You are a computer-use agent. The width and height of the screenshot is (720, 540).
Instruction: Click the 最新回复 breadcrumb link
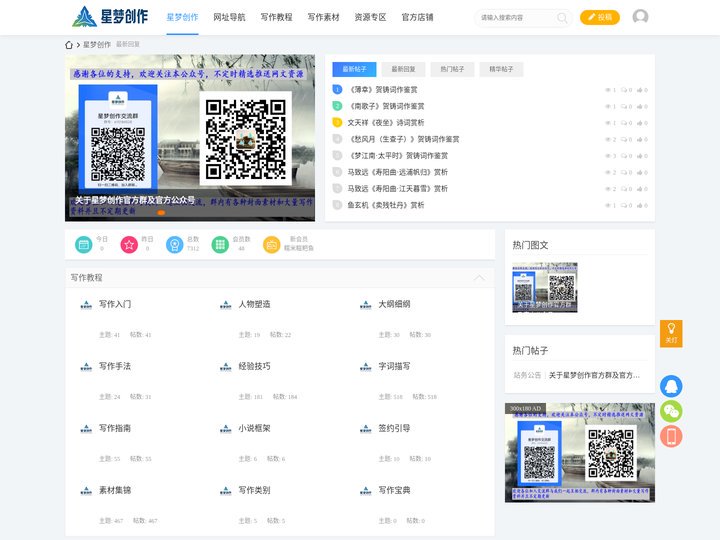pyautogui.click(x=128, y=45)
